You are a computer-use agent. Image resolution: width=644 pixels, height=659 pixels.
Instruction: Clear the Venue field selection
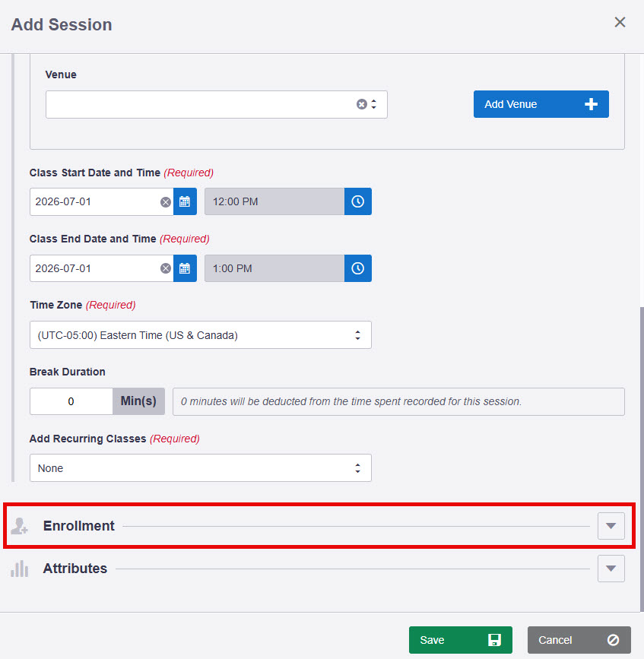click(361, 104)
